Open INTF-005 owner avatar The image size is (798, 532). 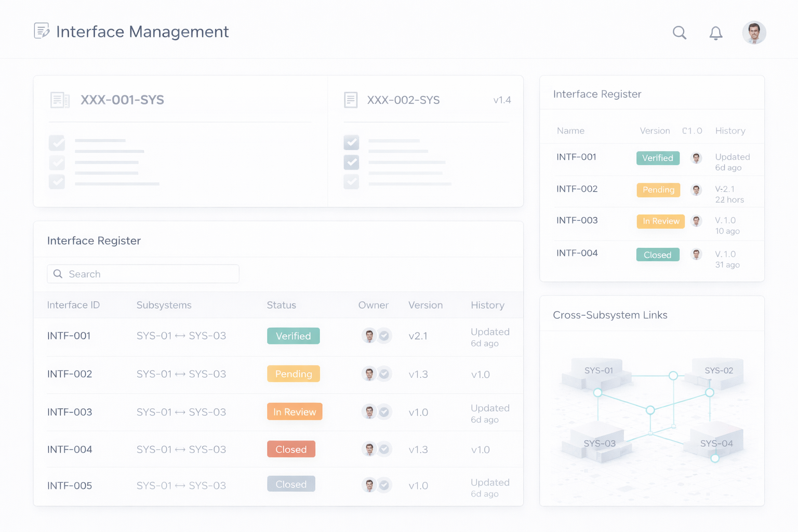pyautogui.click(x=369, y=485)
